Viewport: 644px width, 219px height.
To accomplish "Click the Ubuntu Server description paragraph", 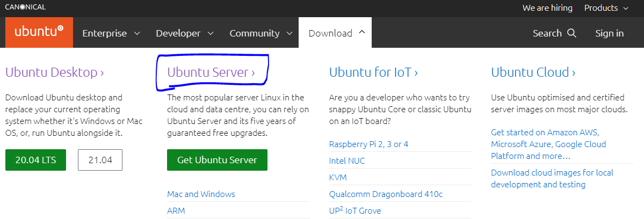I will pos(238,115).
